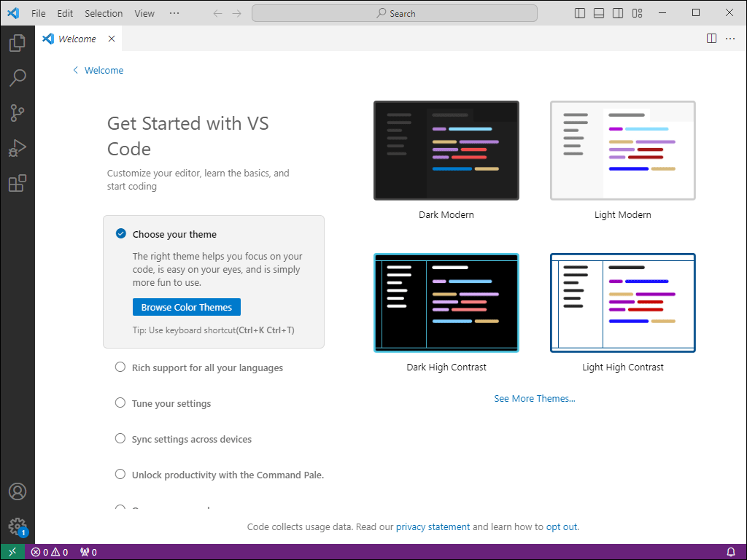Click 'Unlock productivity with the Command Pale.' text
Viewport: 747px width, 560px height.
tap(228, 475)
